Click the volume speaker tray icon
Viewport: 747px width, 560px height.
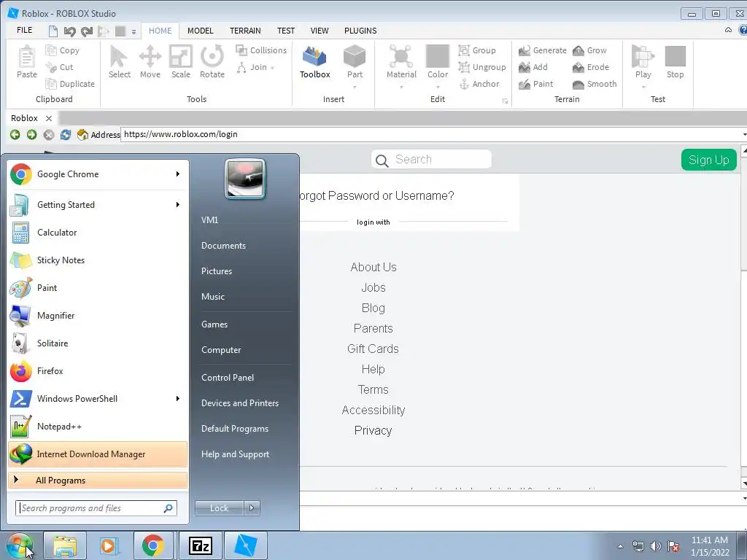(656, 546)
